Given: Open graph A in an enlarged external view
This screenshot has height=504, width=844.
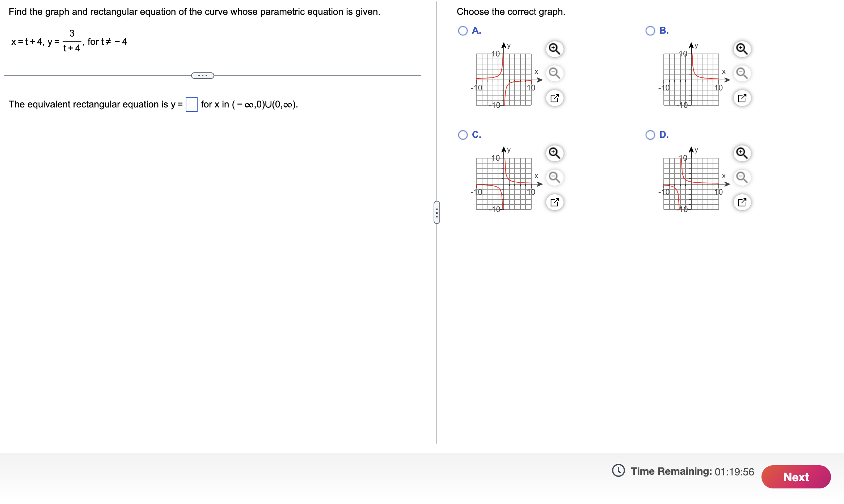Looking at the screenshot, I should (554, 98).
